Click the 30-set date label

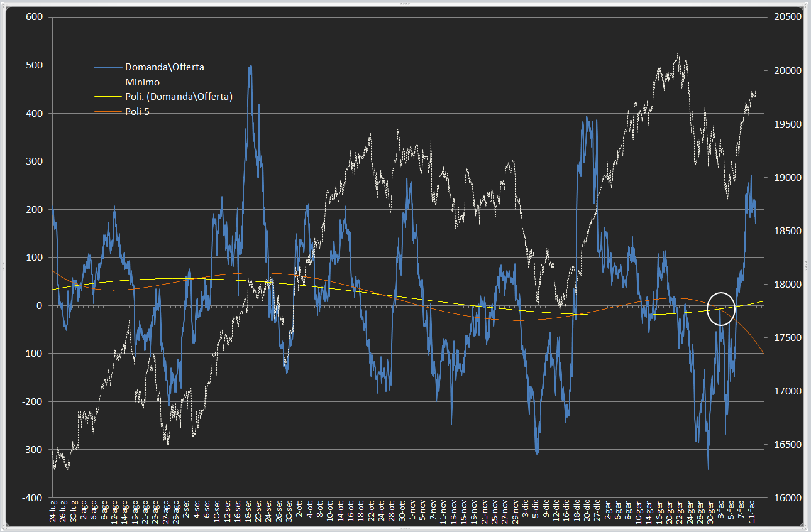click(289, 511)
